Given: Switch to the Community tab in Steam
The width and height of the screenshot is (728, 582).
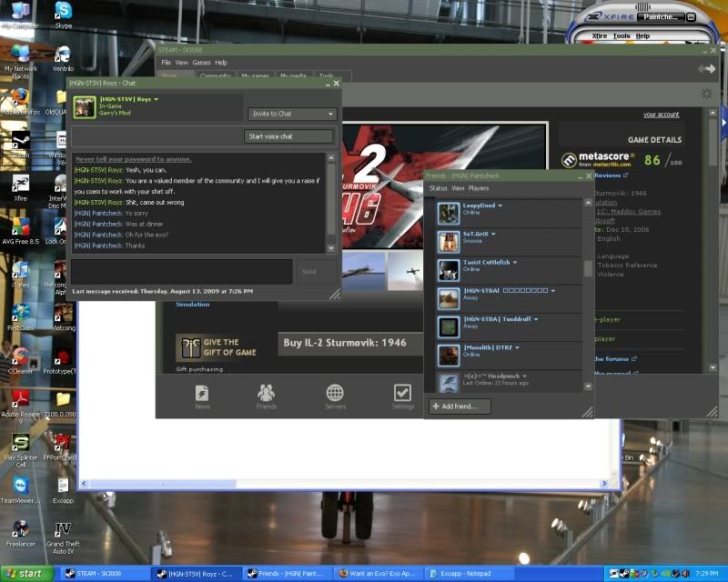Looking at the screenshot, I should coord(216,75).
